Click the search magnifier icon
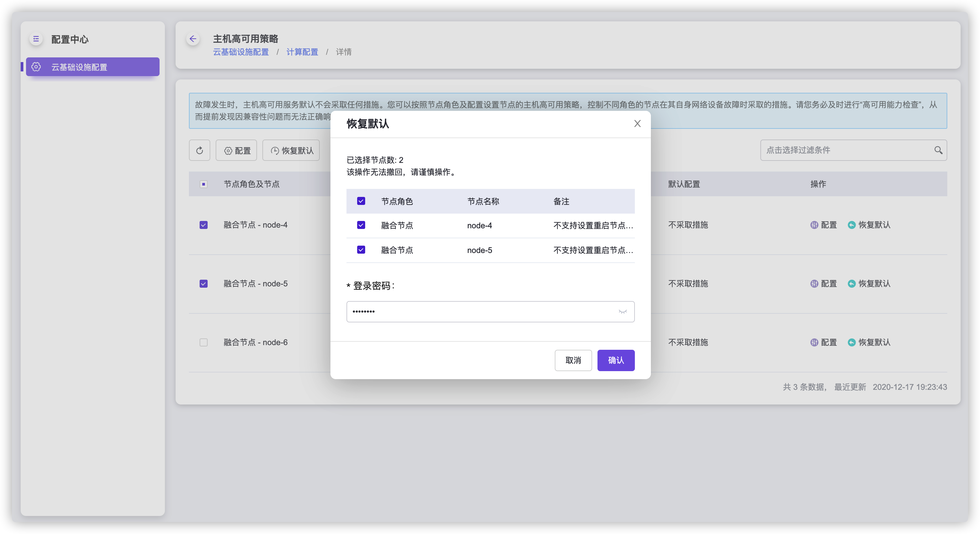980x534 pixels. pos(938,150)
